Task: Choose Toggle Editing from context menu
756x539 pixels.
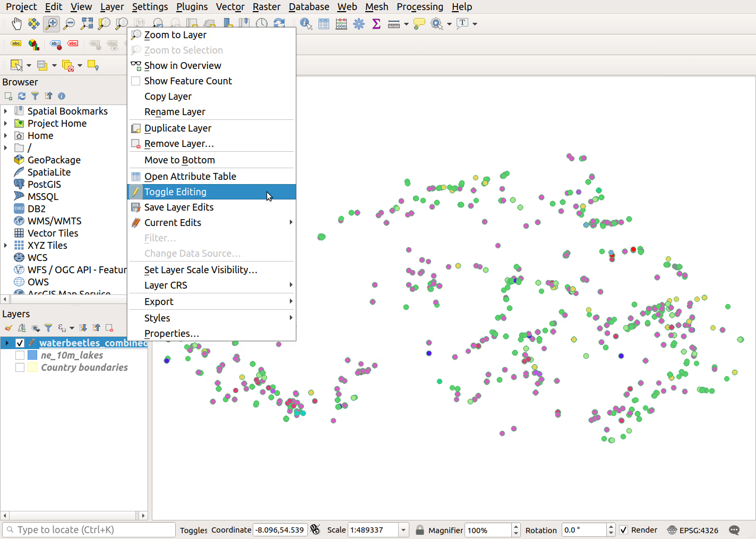Action: 212,192
